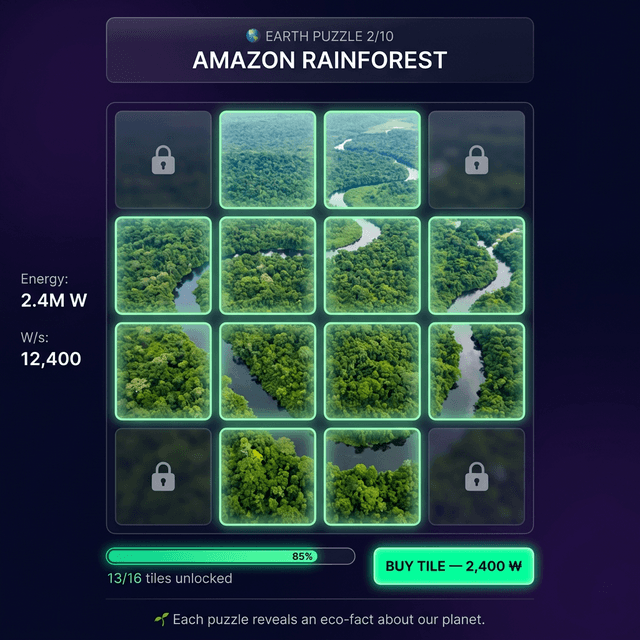Click the bottom-row tile with the dark pond

click(x=372, y=476)
